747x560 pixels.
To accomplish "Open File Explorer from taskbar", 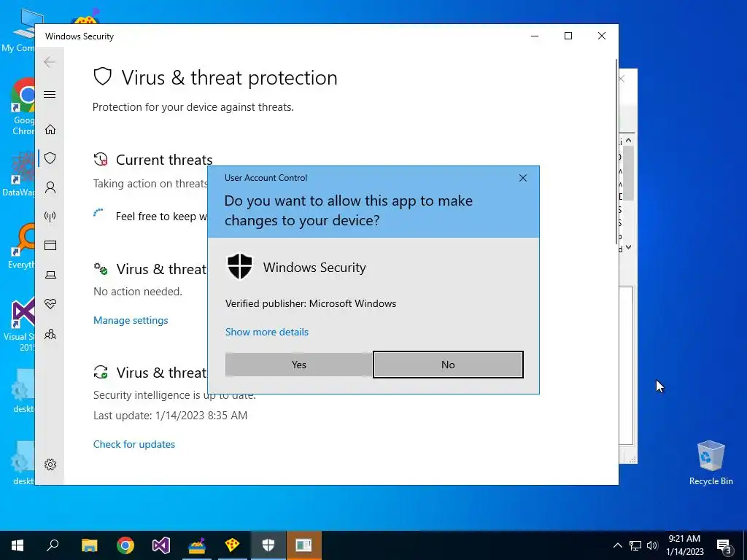I will point(89,545).
